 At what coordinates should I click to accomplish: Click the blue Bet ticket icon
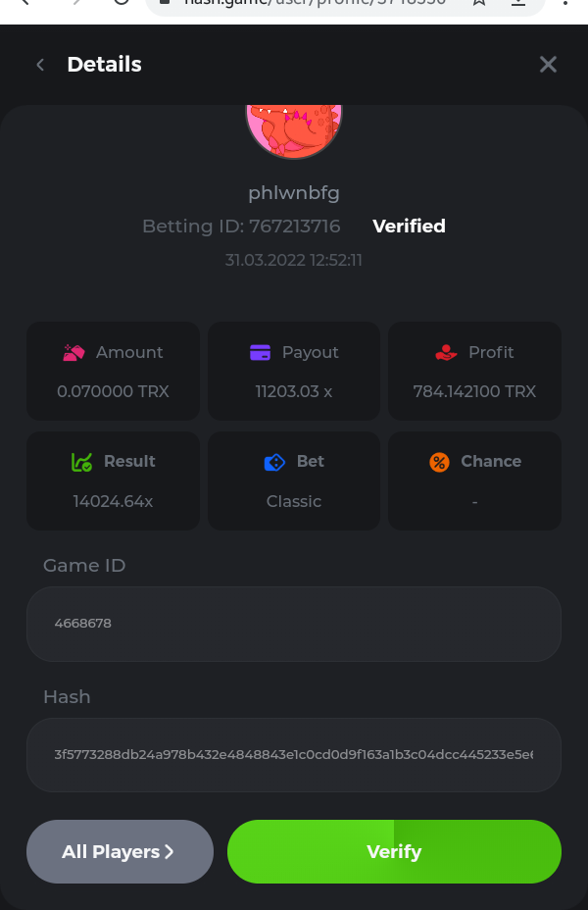coord(274,462)
